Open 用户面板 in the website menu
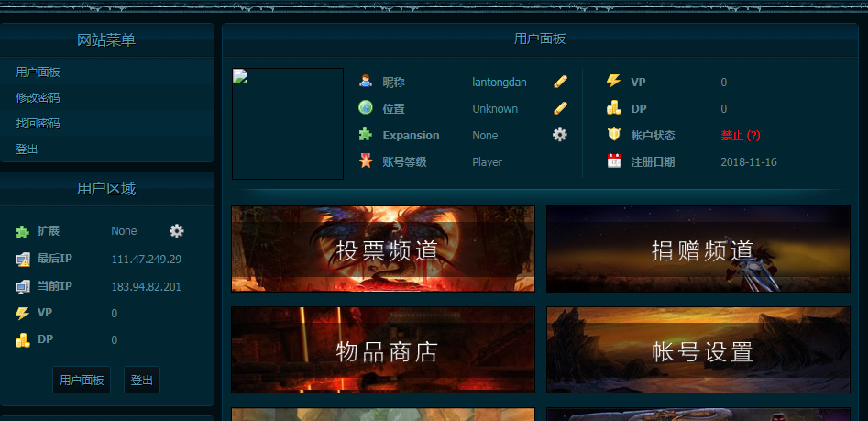The image size is (868, 421). 38,72
